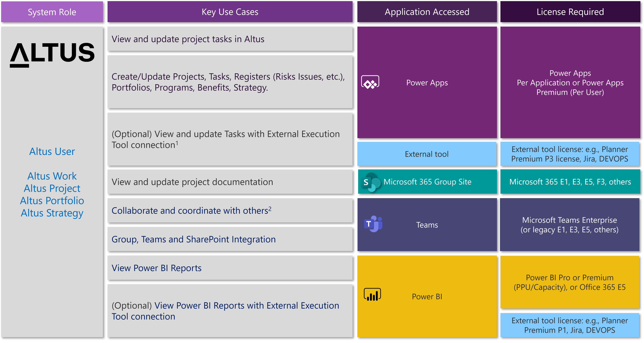Click the Power Apps icon
Screen dimensions: 644x343
(370, 82)
